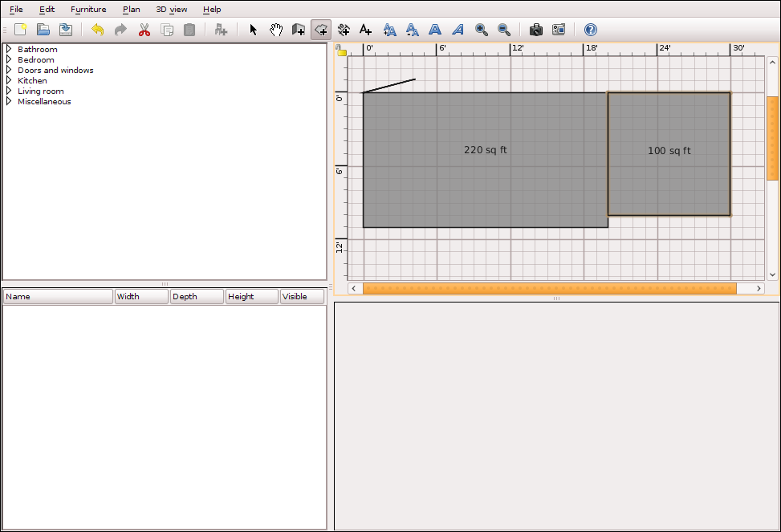Open the Help menu
Image resolution: width=781 pixels, height=532 pixels.
[212, 9]
